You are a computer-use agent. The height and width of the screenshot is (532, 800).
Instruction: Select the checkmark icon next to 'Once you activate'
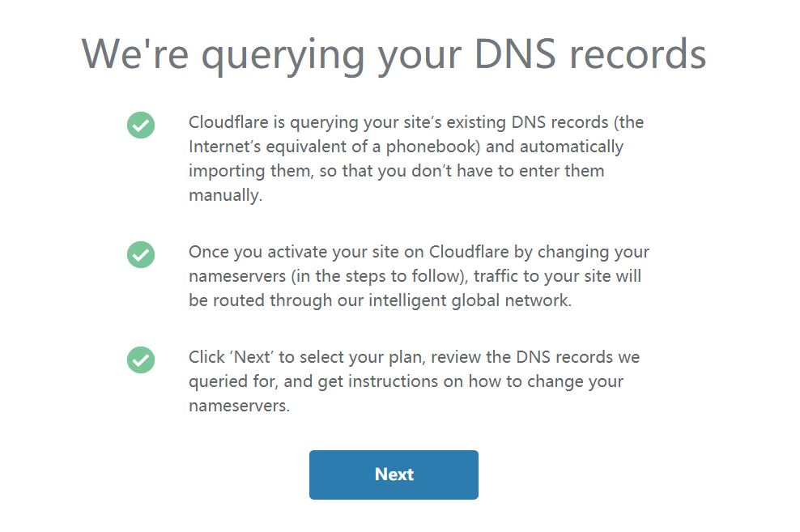(x=141, y=254)
